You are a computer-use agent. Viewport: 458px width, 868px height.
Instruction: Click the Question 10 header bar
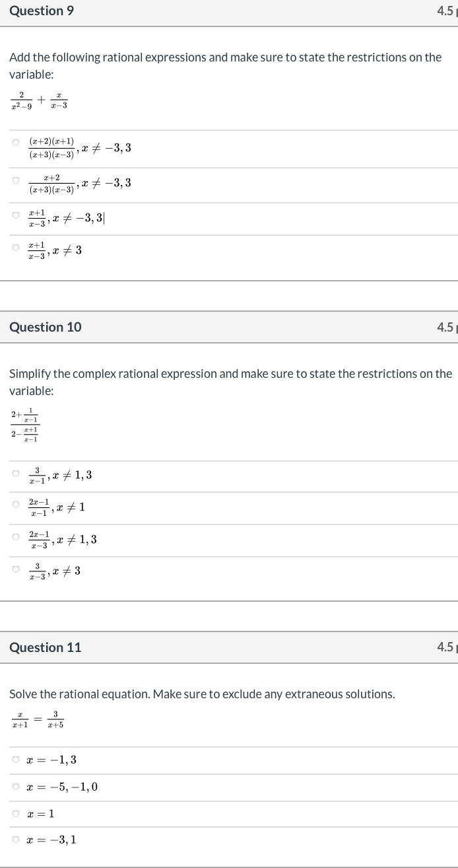tap(45, 327)
